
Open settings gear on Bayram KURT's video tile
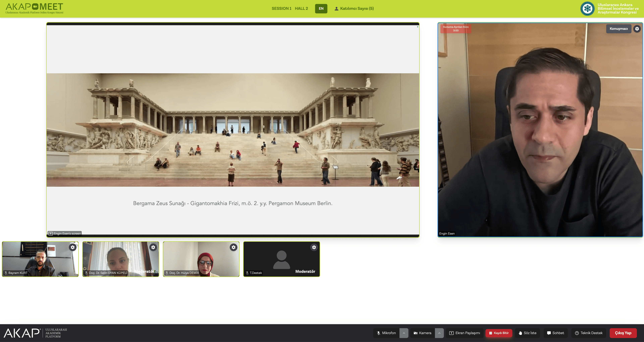[x=72, y=247]
